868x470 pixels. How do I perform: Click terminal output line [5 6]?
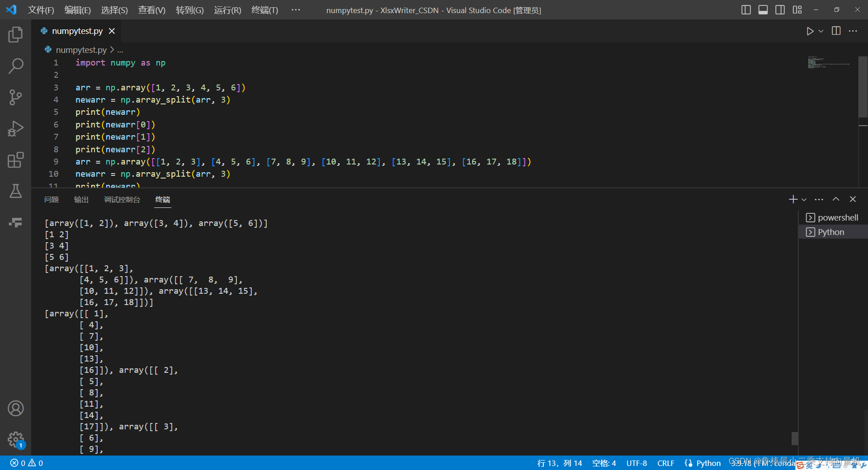click(x=57, y=257)
